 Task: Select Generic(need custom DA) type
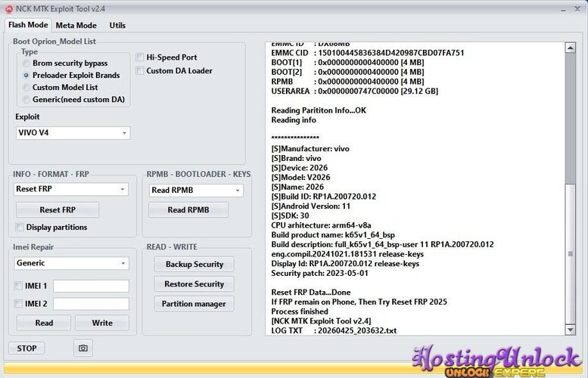pos(26,99)
